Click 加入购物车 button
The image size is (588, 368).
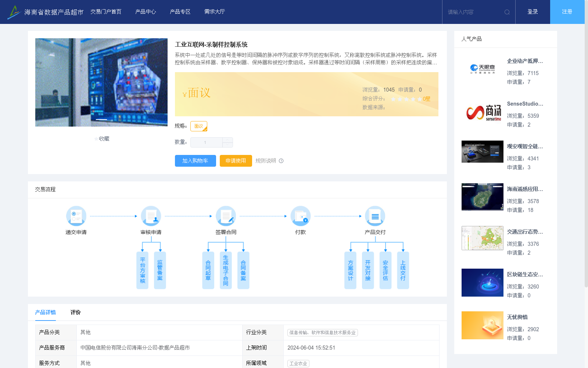pos(196,161)
